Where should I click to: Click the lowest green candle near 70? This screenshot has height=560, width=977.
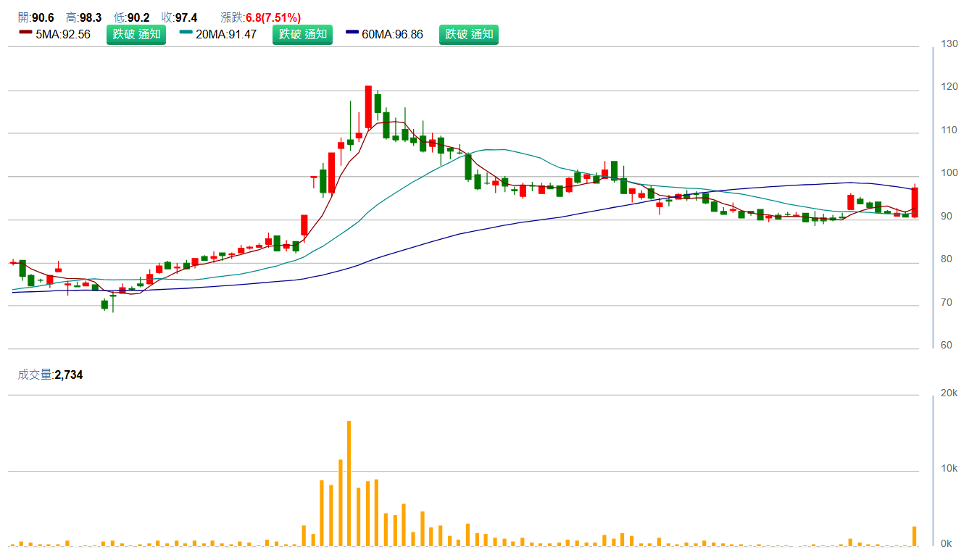click(104, 305)
